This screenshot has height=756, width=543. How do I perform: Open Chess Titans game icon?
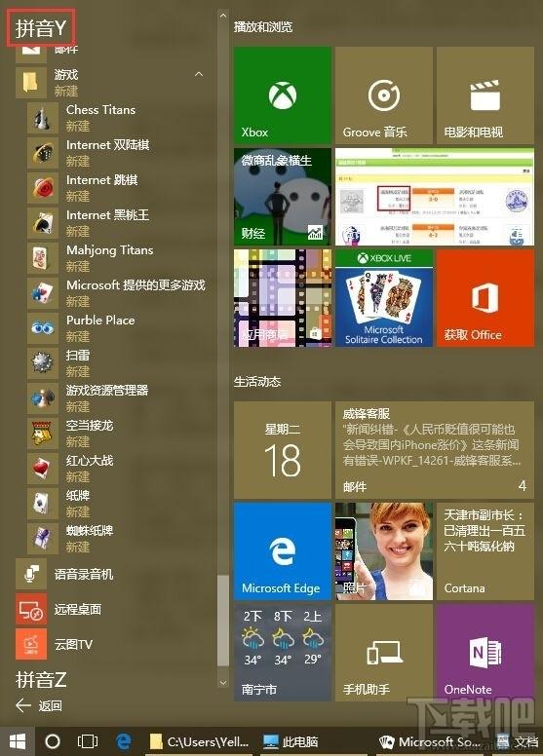pyautogui.click(x=43, y=118)
